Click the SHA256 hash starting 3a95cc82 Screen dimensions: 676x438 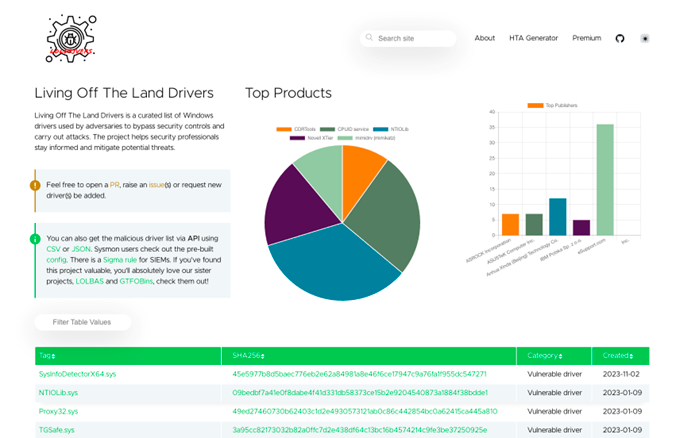[360, 429]
